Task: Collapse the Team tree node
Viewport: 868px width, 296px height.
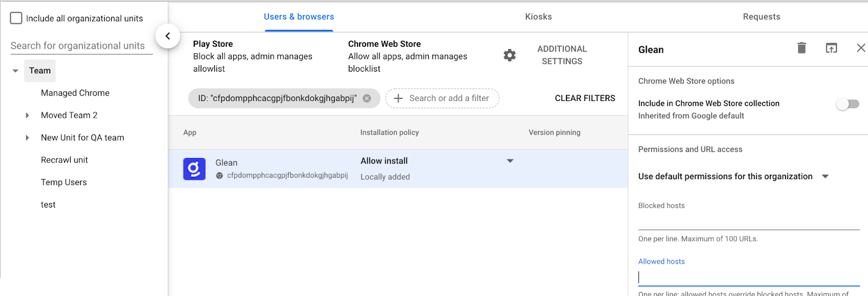Action: (x=16, y=71)
